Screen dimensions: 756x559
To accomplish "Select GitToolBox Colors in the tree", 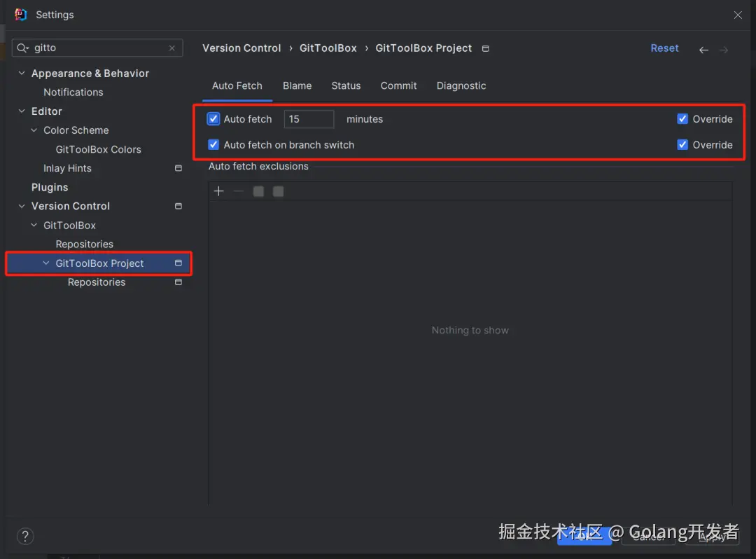I will pyautogui.click(x=99, y=149).
